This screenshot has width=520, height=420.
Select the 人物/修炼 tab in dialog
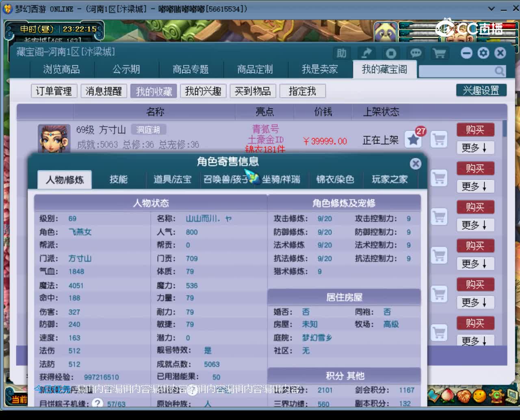(x=65, y=180)
